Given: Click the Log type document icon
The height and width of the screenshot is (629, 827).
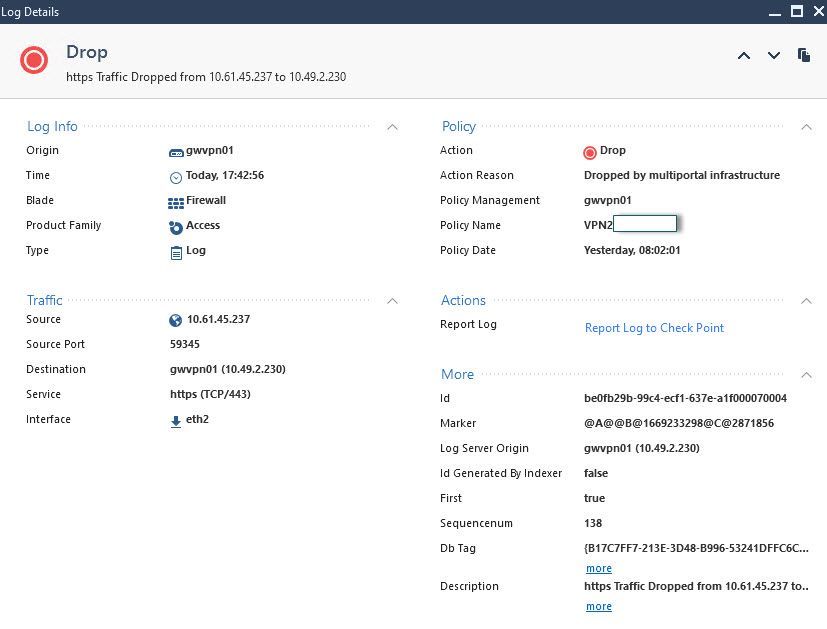Looking at the screenshot, I should (177, 252).
